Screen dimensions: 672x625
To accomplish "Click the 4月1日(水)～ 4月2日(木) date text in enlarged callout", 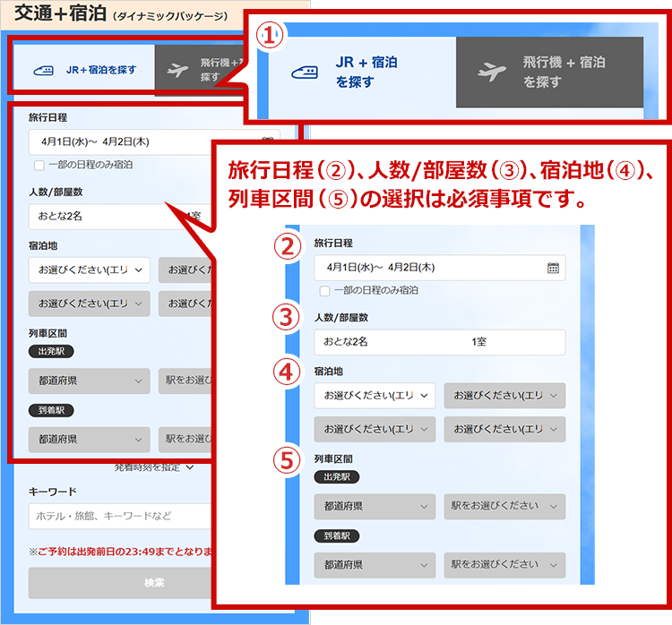I will 381,268.
